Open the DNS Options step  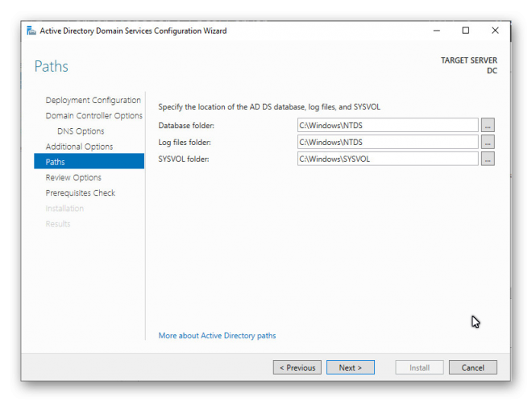(81, 131)
